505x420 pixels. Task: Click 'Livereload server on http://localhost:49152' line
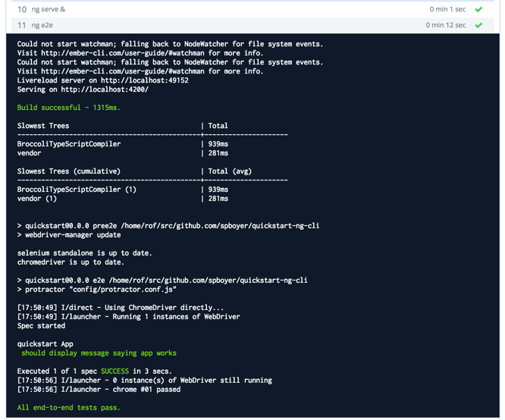[x=102, y=80]
